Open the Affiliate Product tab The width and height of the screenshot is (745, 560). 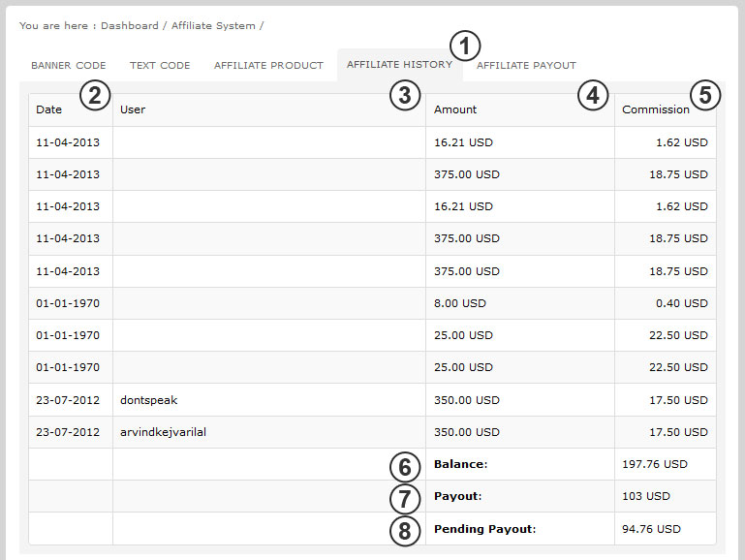pos(268,66)
